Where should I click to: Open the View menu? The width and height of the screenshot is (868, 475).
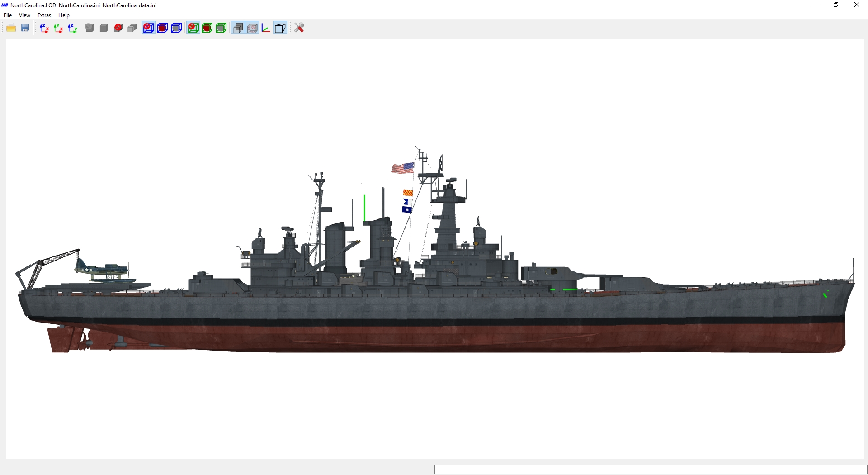click(24, 15)
